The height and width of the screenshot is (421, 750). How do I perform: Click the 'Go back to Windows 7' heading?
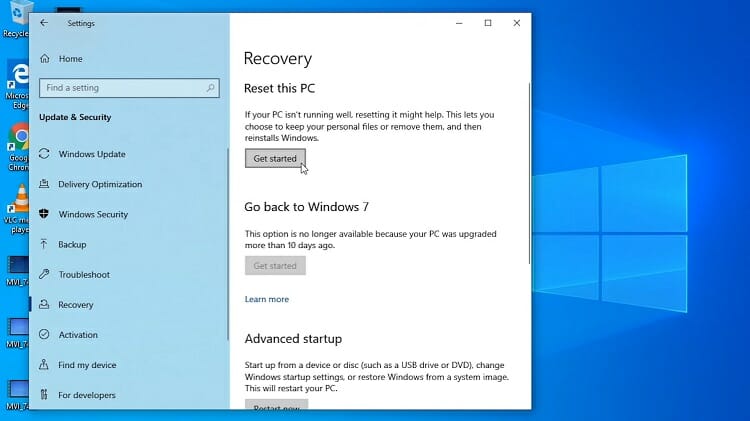click(307, 207)
